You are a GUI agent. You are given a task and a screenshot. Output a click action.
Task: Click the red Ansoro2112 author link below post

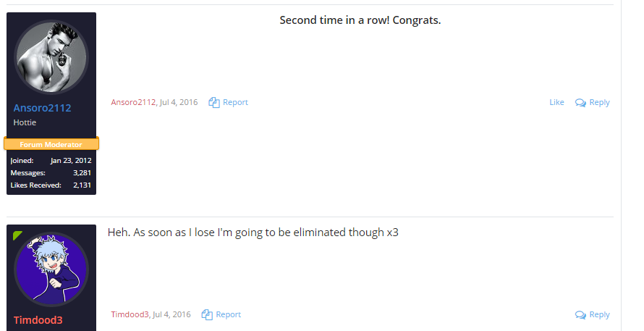pyautogui.click(x=133, y=102)
